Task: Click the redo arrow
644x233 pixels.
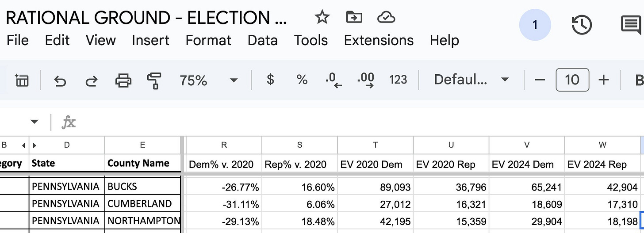Action: tap(91, 80)
